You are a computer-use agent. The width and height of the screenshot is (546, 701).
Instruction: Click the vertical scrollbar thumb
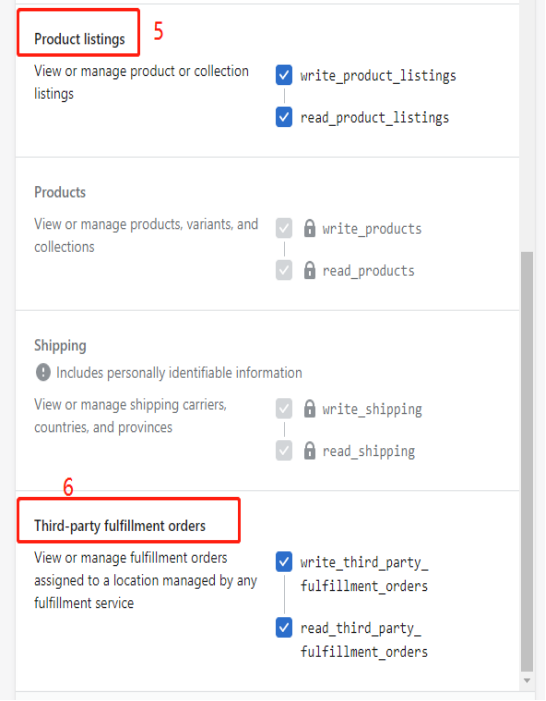(x=527, y=461)
